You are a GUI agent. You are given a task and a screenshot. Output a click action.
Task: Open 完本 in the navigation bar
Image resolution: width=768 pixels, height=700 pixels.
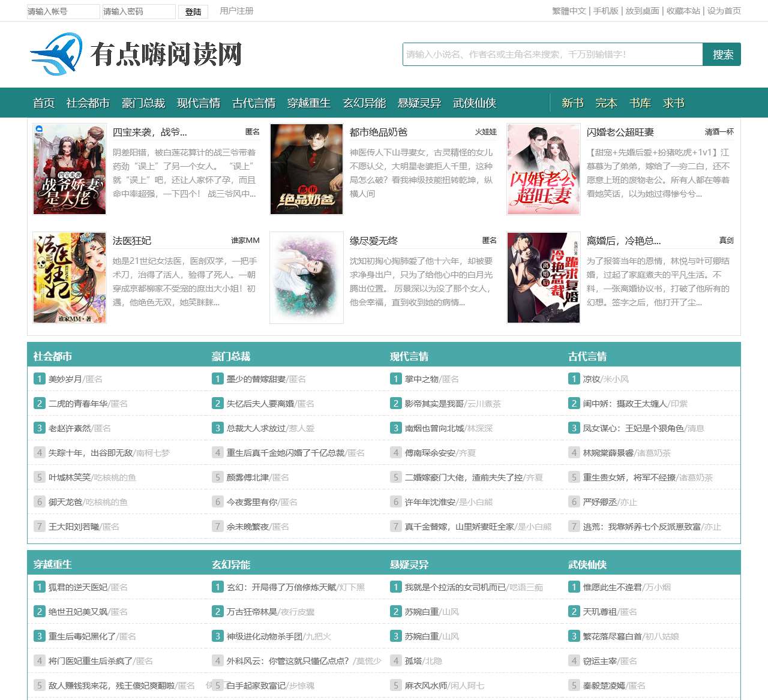606,103
